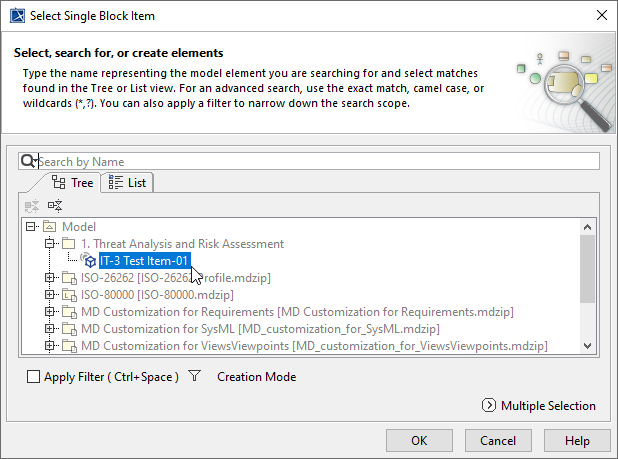
Task: Click the IT-3 Test Item-01 block icon
Action: point(88,260)
